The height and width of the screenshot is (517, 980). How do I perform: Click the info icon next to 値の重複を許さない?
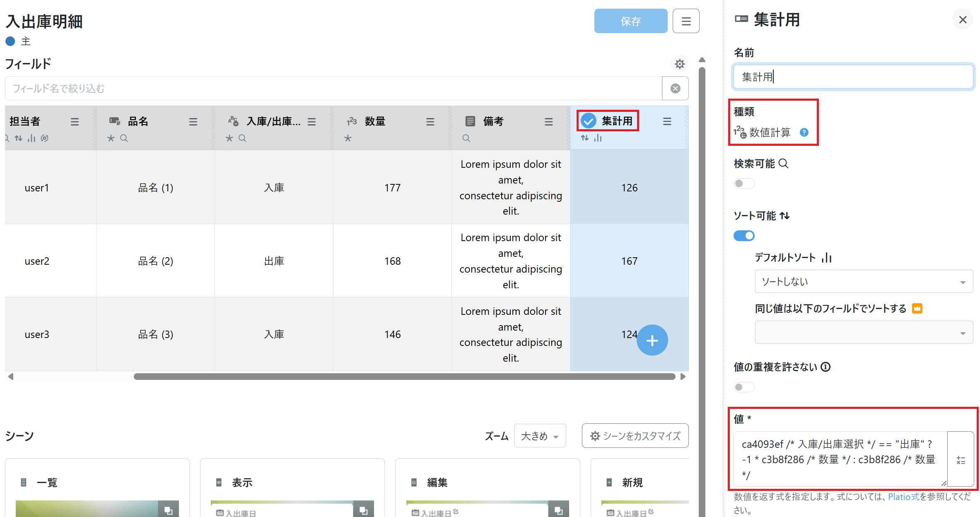[826, 367]
